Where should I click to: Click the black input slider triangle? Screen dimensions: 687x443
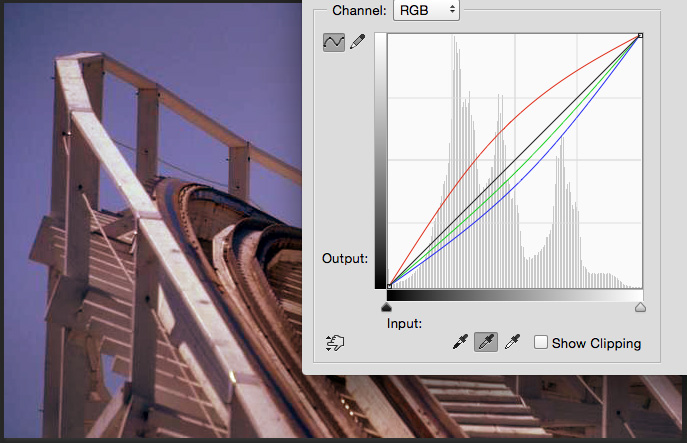386,307
